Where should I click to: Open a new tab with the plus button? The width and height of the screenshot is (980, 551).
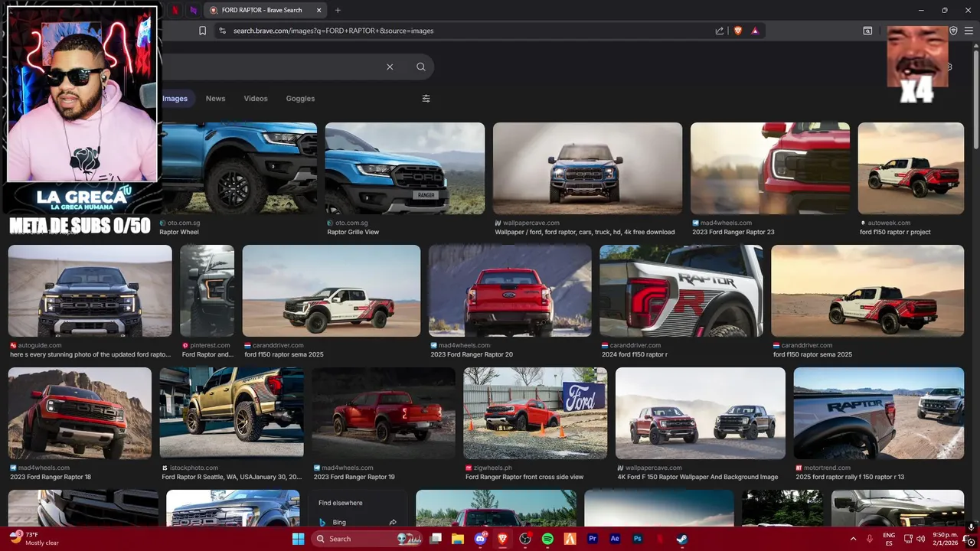[x=338, y=10]
